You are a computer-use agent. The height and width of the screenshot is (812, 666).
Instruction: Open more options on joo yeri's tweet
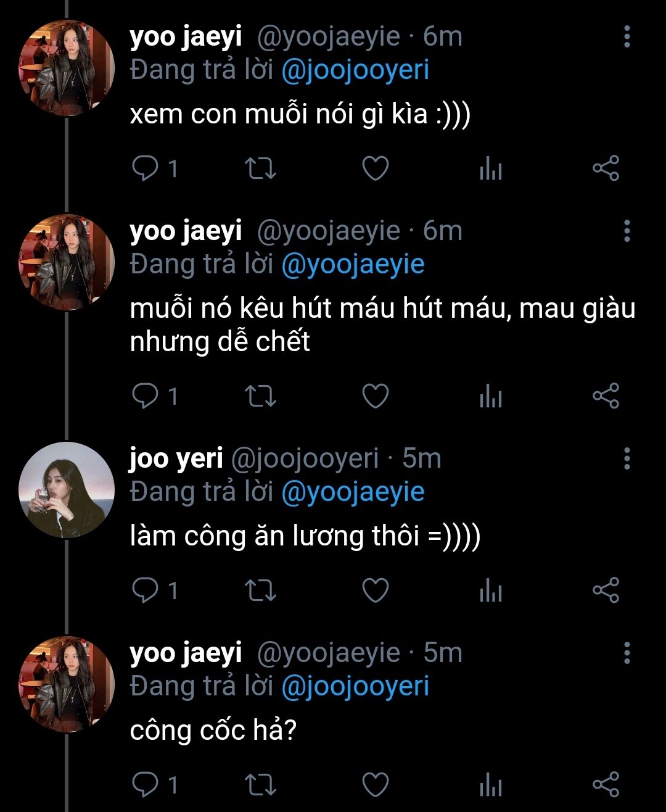627,458
